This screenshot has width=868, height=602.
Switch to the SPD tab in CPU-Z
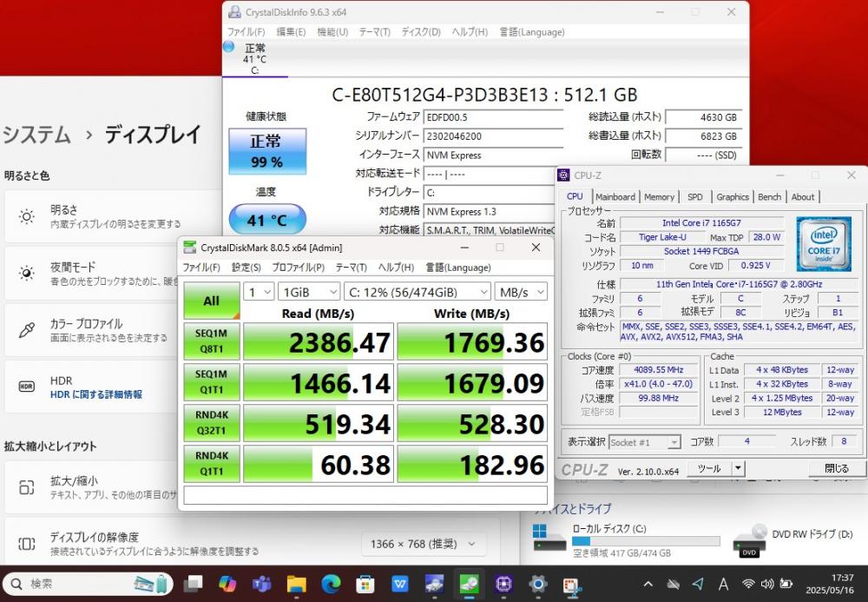point(694,196)
